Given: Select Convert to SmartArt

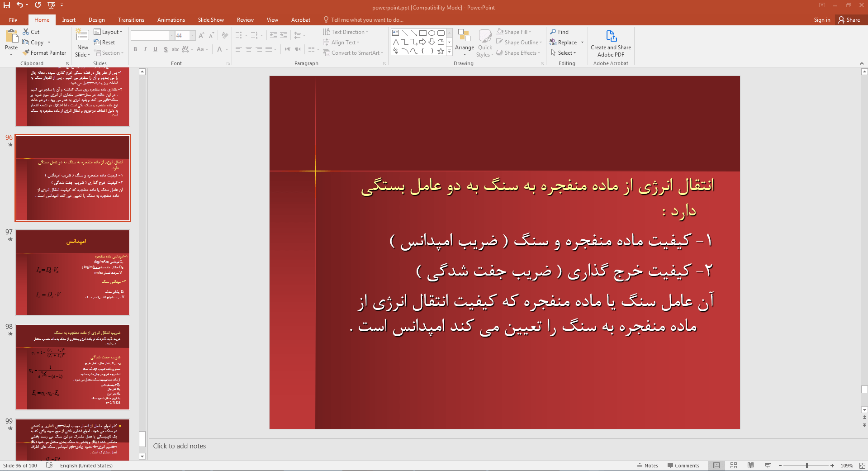Looking at the screenshot, I should click(x=353, y=52).
